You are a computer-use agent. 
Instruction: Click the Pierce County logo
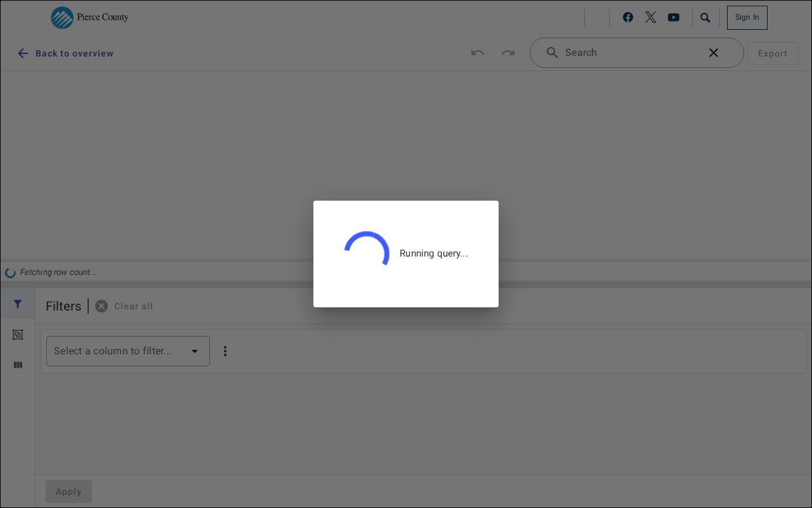[89, 18]
